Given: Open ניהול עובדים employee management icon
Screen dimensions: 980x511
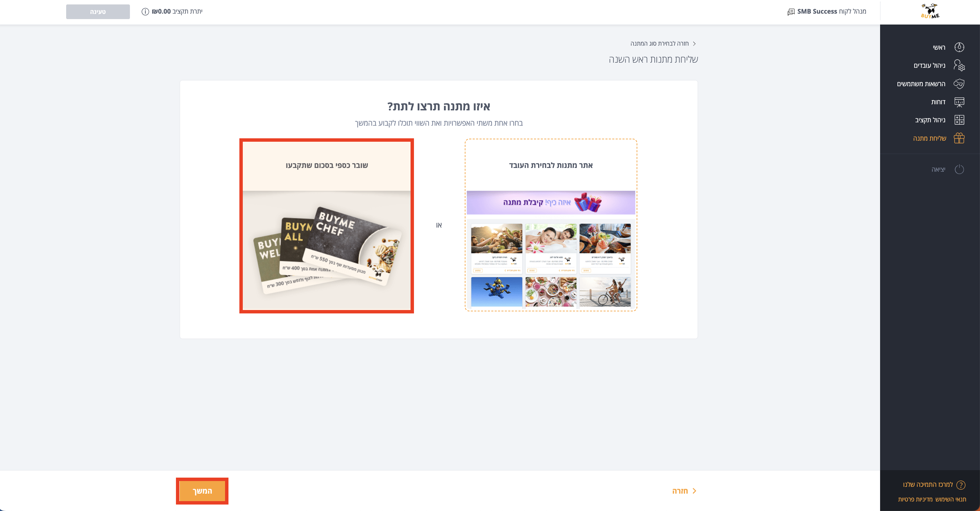Looking at the screenshot, I should pos(959,65).
